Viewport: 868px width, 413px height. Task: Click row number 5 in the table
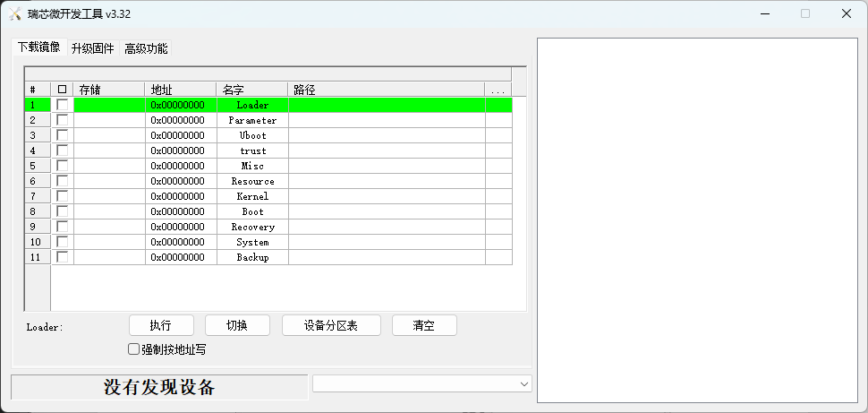tap(38, 166)
